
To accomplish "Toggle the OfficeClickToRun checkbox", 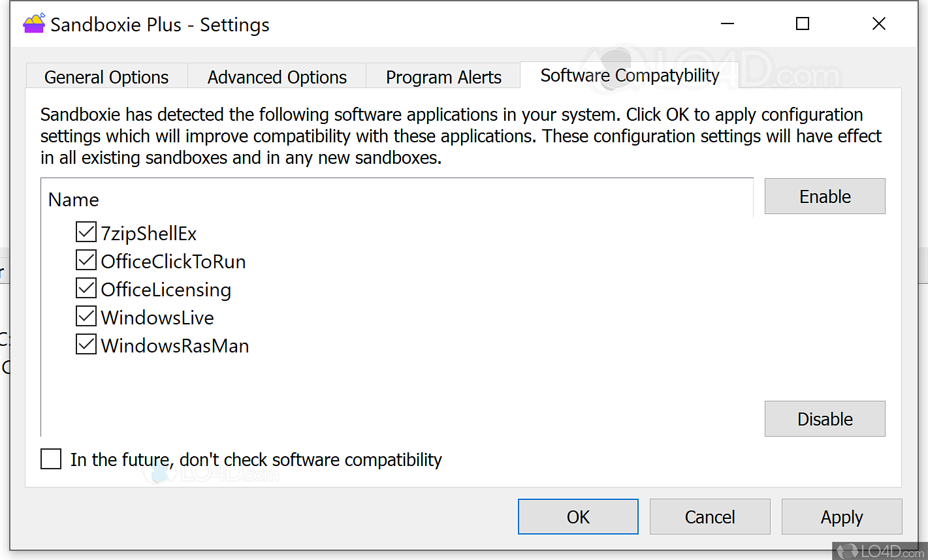I will click(86, 260).
